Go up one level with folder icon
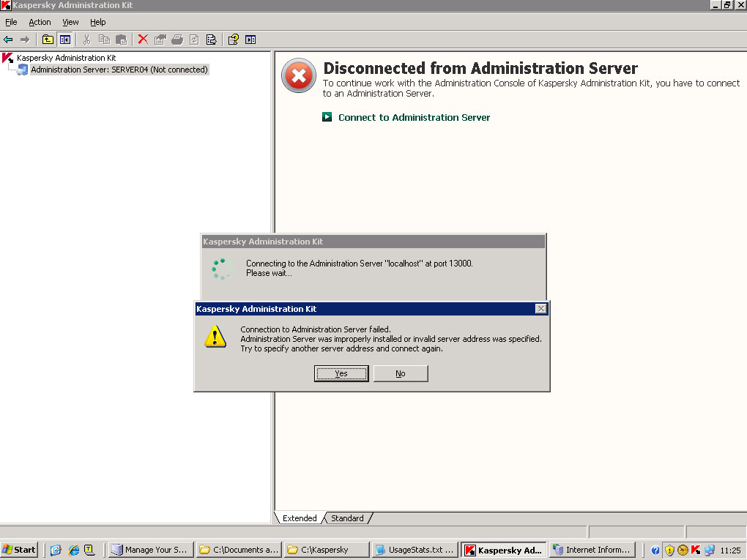Screen dimensions: 747x560 click(x=48, y=40)
